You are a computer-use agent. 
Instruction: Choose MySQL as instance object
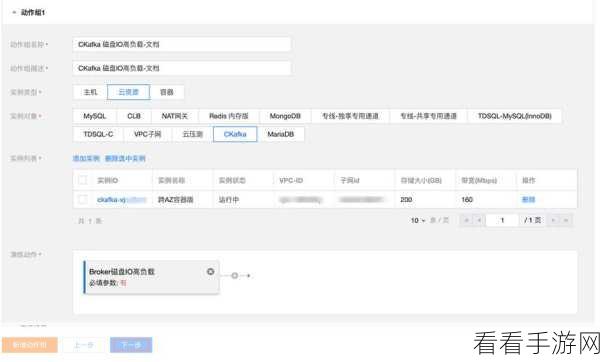95,116
